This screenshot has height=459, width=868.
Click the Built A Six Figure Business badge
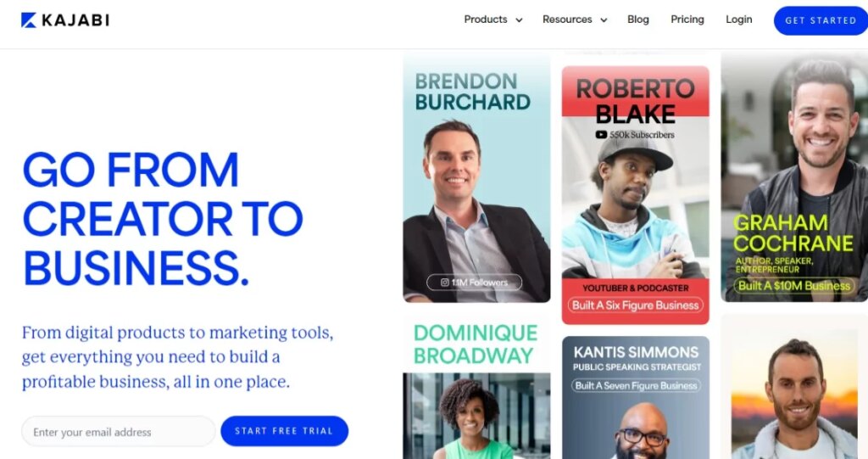click(636, 305)
